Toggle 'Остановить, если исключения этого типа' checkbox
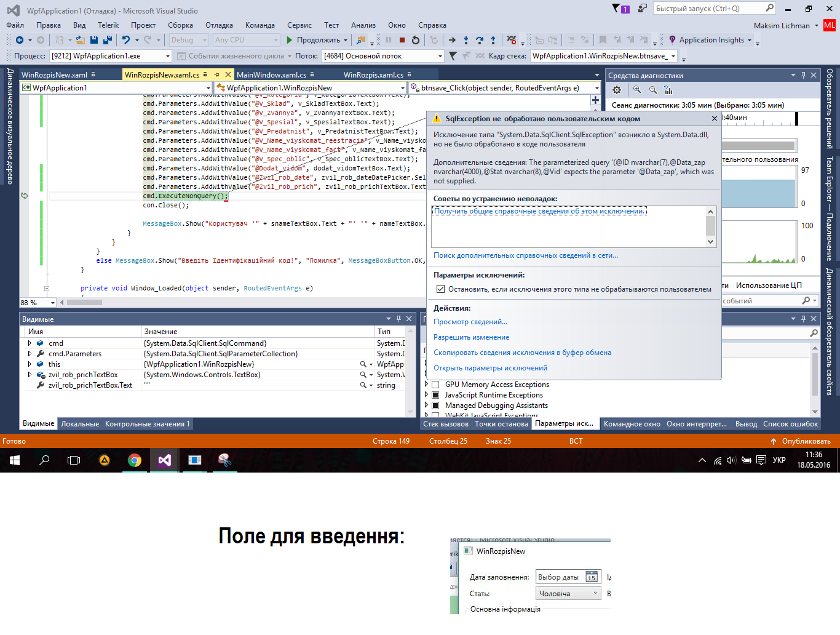 [x=440, y=289]
